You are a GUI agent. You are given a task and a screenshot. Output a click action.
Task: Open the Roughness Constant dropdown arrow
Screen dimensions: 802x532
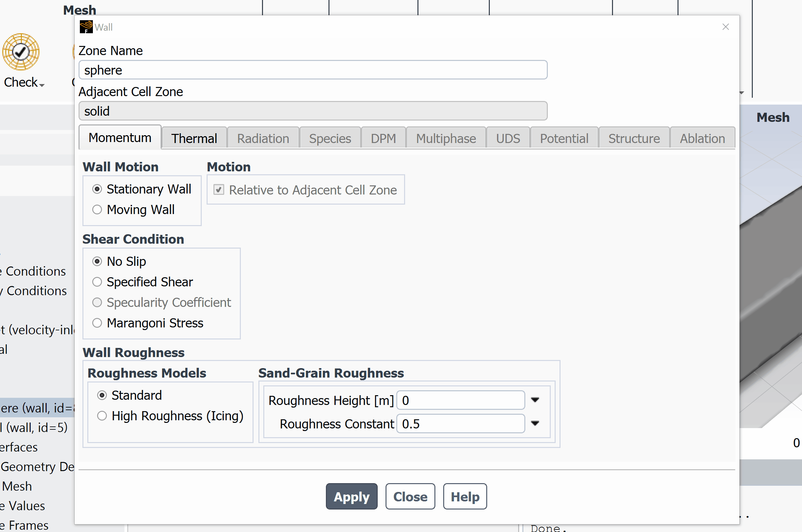coord(535,424)
